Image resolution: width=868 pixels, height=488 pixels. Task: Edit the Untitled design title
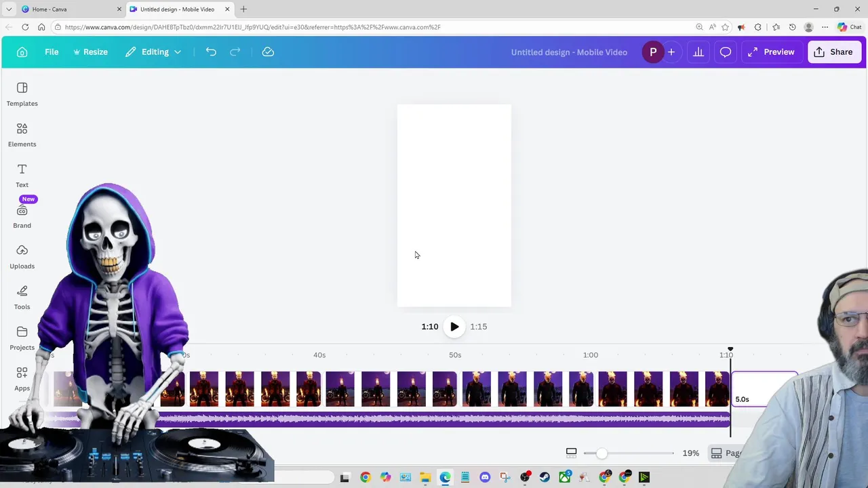coord(569,52)
